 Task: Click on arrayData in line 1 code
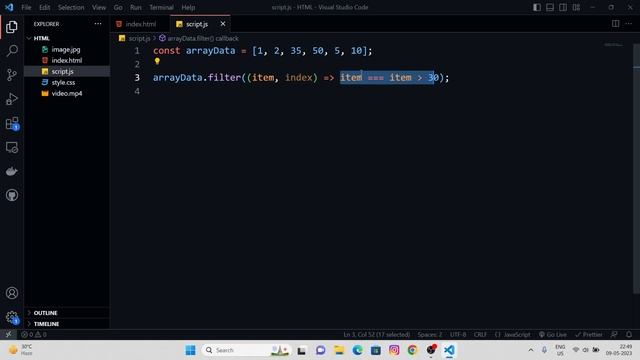click(x=211, y=51)
